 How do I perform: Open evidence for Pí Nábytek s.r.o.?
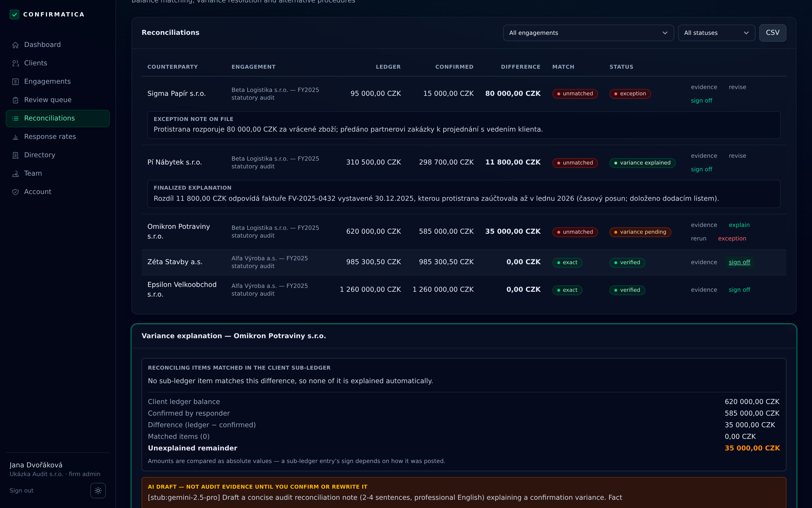pyautogui.click(x=704, y=156)
